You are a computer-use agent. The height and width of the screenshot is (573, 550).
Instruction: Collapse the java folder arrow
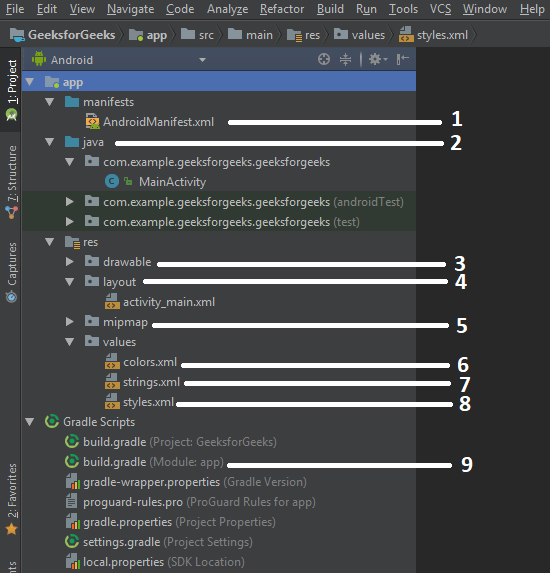(x=50, y=142)
